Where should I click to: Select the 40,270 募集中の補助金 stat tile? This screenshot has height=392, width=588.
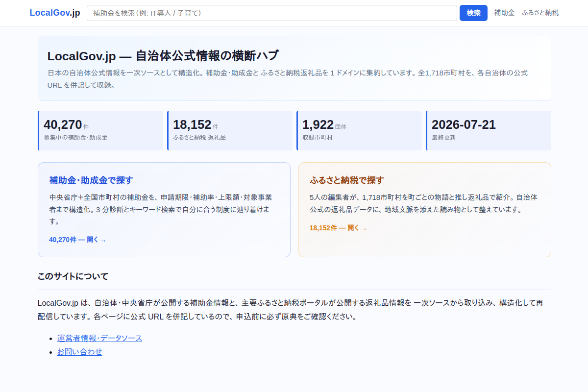(100, 130)
